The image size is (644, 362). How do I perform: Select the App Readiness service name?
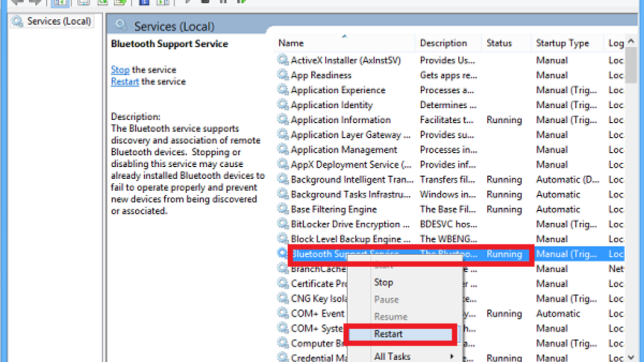pos(321,75)
